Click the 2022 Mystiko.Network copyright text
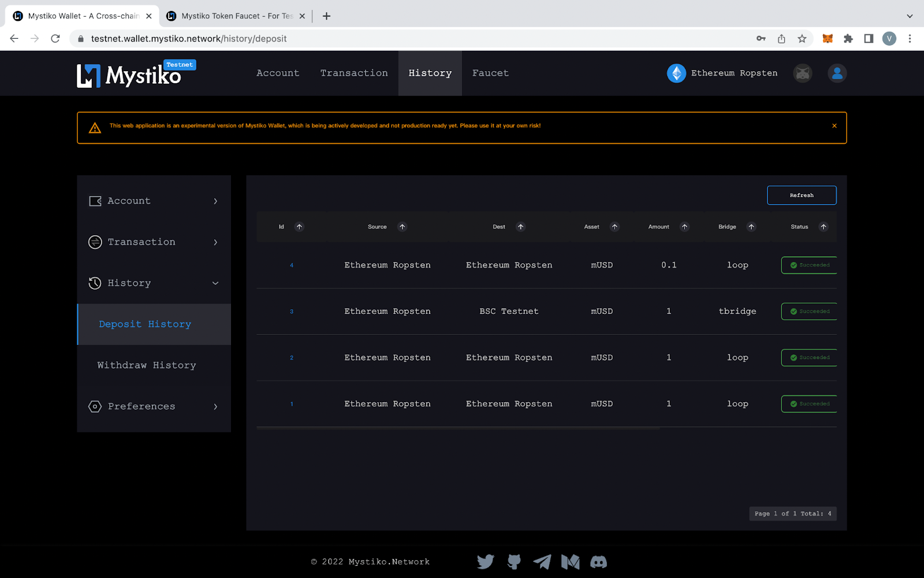924x578 pixels. pos(370,562)
